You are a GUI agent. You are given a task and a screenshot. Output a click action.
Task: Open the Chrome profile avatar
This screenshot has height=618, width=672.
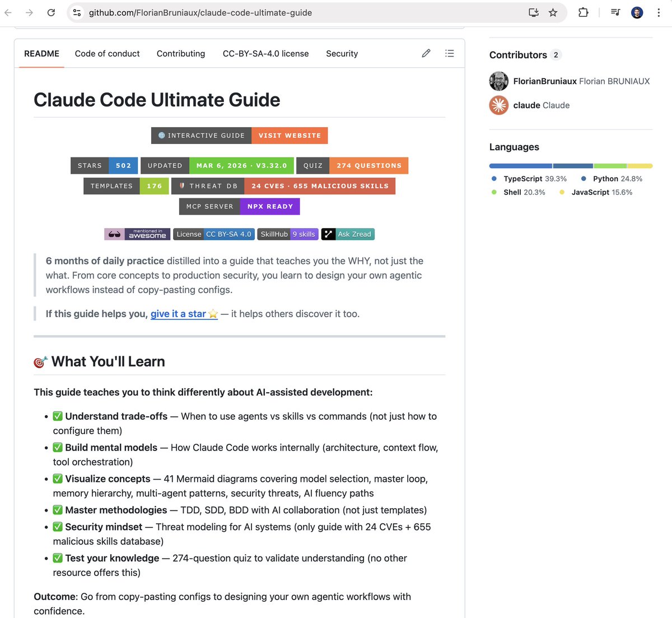point(637,12)
